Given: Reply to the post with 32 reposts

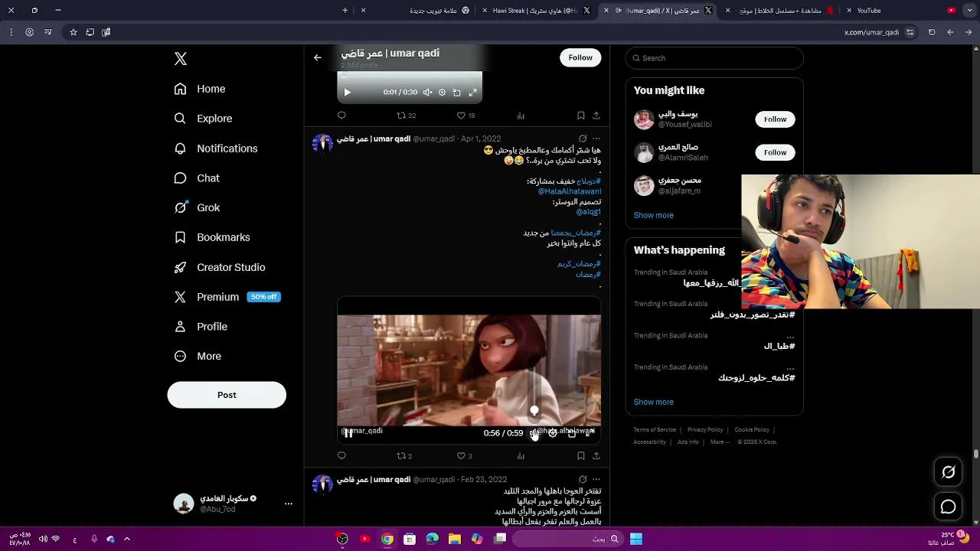Looking at the screenshot, I should pyautogui.click(x=341, y=116).
